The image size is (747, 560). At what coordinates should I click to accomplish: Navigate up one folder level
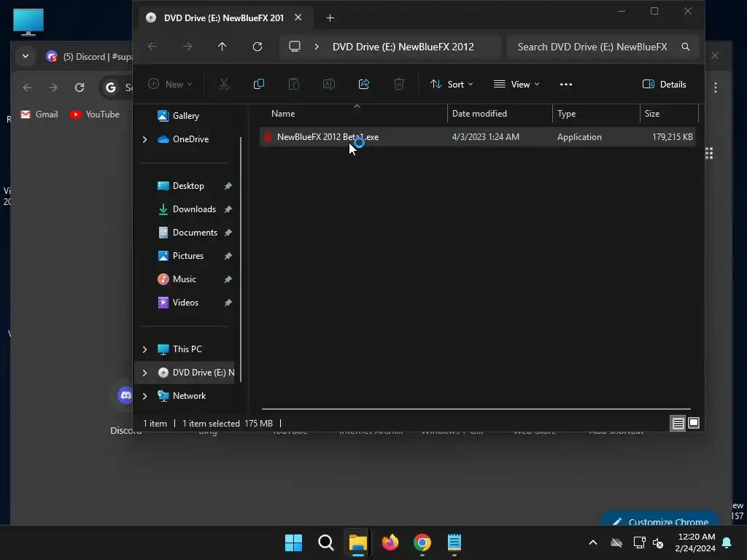(222, 47)
